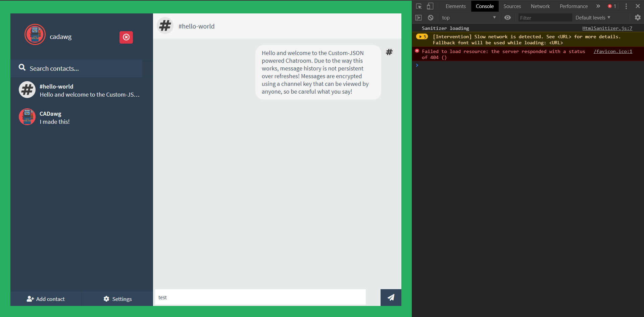This screenshot has height=317, width=644.
Task: Click the search magnifier icon
Action: pos(22,68)
